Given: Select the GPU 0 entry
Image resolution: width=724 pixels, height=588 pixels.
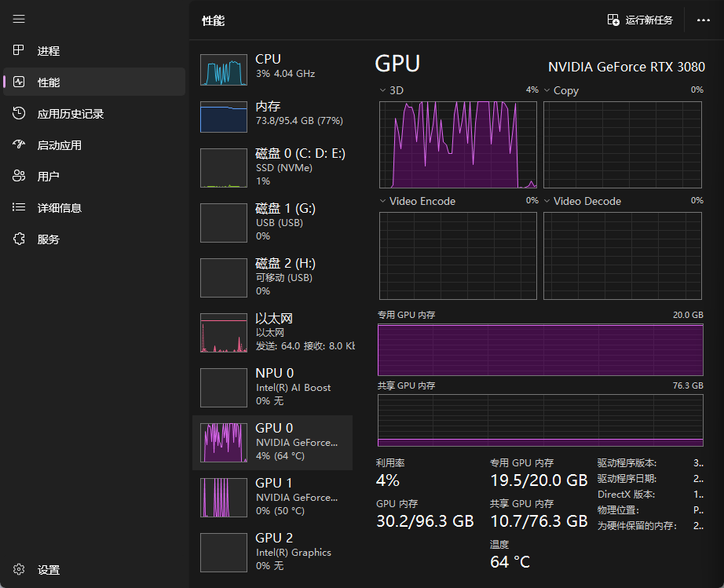Looking at the screenshot, I should coord(272,443).
